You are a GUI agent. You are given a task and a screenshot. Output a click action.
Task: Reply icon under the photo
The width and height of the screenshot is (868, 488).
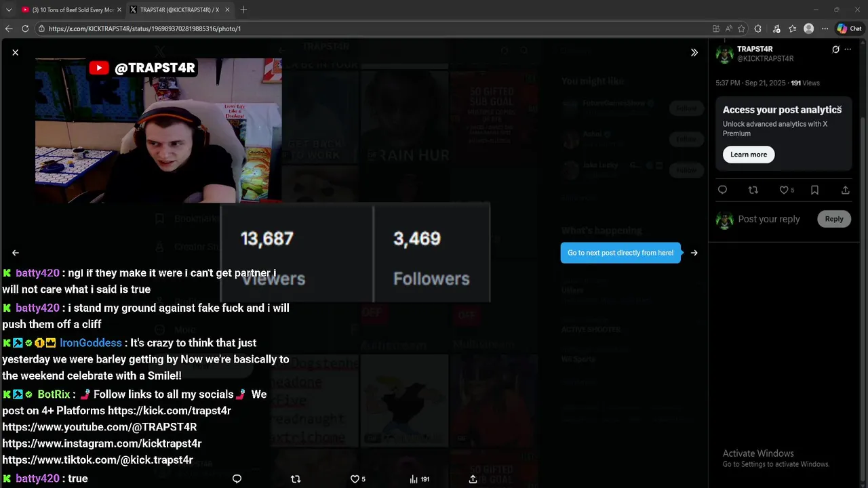point(237,479)
